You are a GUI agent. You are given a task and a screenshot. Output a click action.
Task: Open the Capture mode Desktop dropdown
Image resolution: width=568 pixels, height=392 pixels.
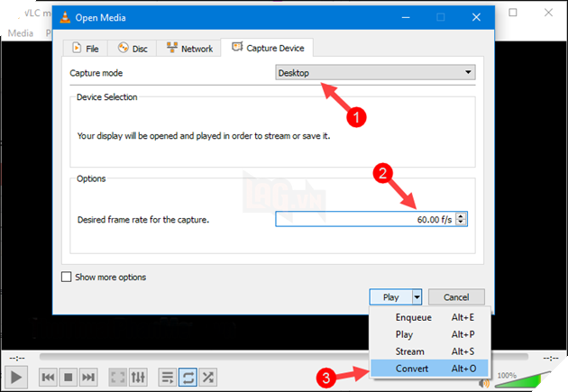pyautogui.click(x=375, y=73)
